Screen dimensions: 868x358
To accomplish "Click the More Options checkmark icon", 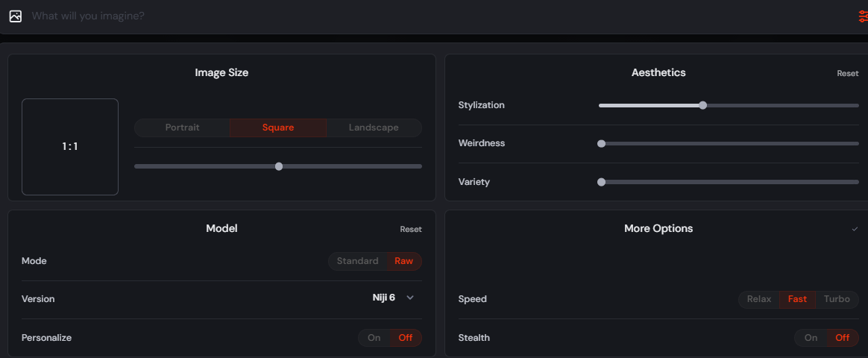I will click(855, 228).
